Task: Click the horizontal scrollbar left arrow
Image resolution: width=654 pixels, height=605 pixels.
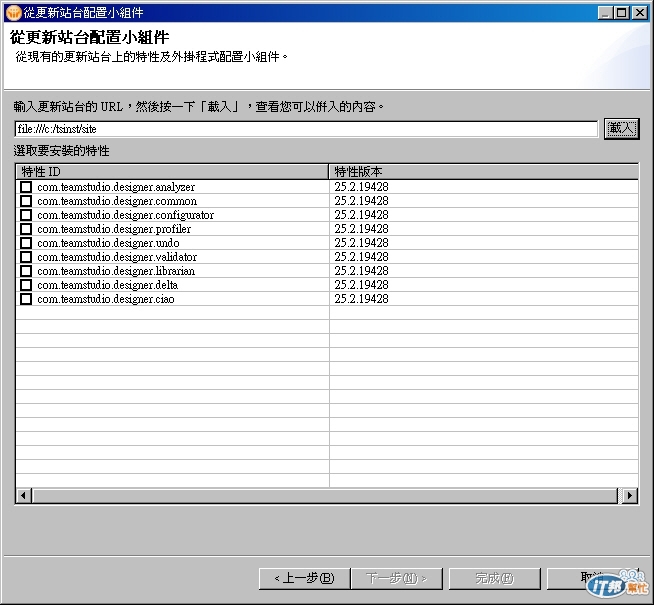Action: click(x=24, y=496)
